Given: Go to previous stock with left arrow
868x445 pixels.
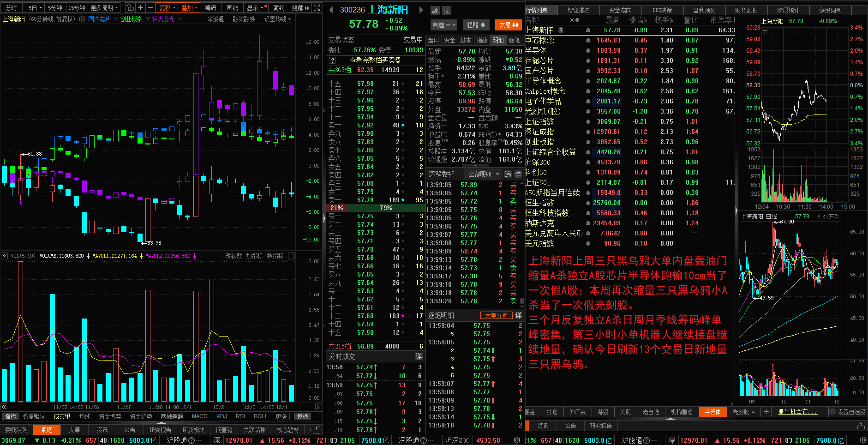Looking at the screenshot, I should point(331,10).
